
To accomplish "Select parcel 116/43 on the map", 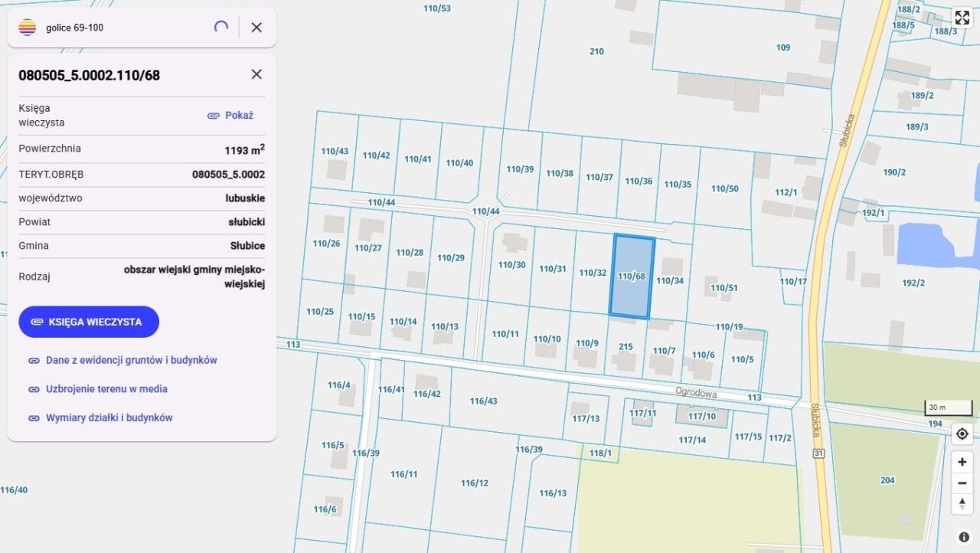I will [483, 401].
